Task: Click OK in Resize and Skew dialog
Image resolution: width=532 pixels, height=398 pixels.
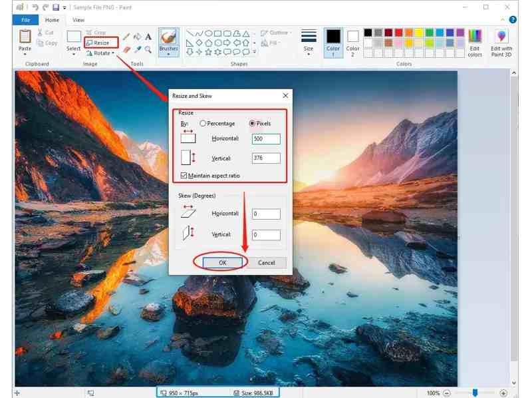Action: [x=223, y=262]
